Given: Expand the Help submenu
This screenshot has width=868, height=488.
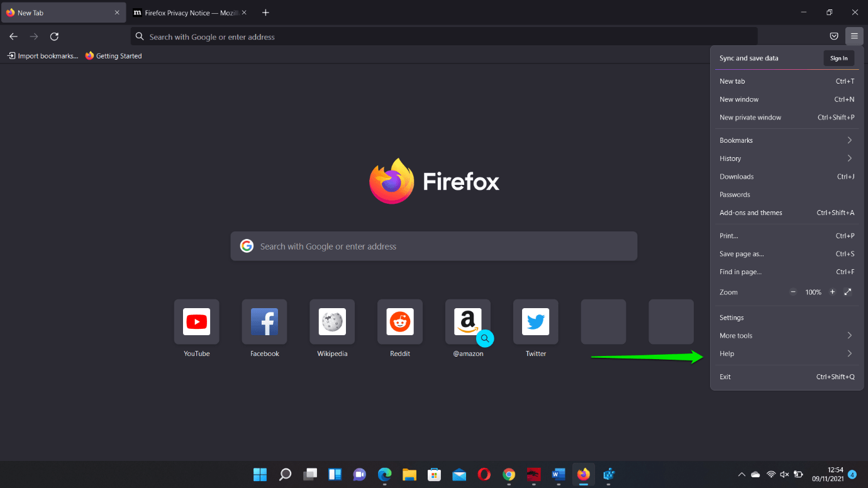Looking at the screenshot, I should click(786, 353).
